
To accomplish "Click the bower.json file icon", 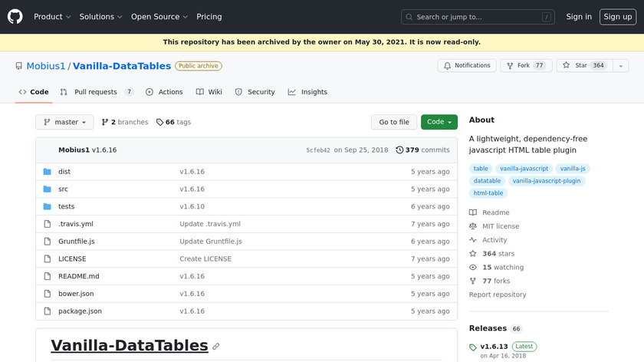I will (x=48, y=294).
